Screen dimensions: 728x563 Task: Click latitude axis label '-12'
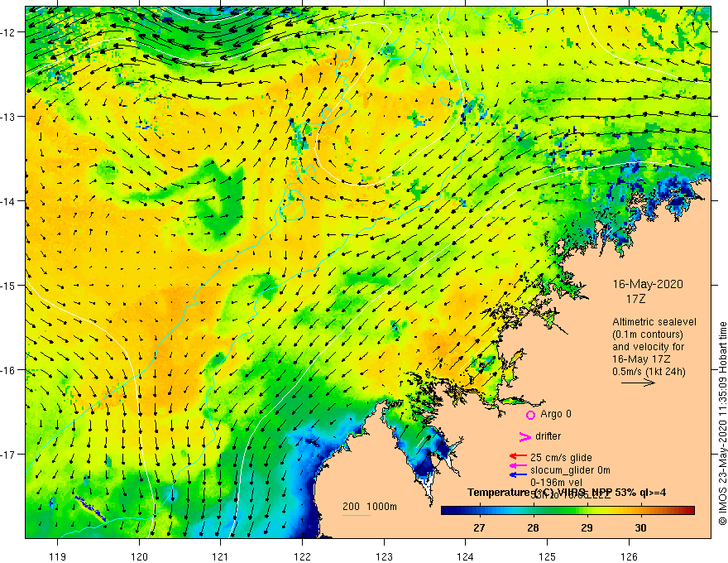(8, 32)
